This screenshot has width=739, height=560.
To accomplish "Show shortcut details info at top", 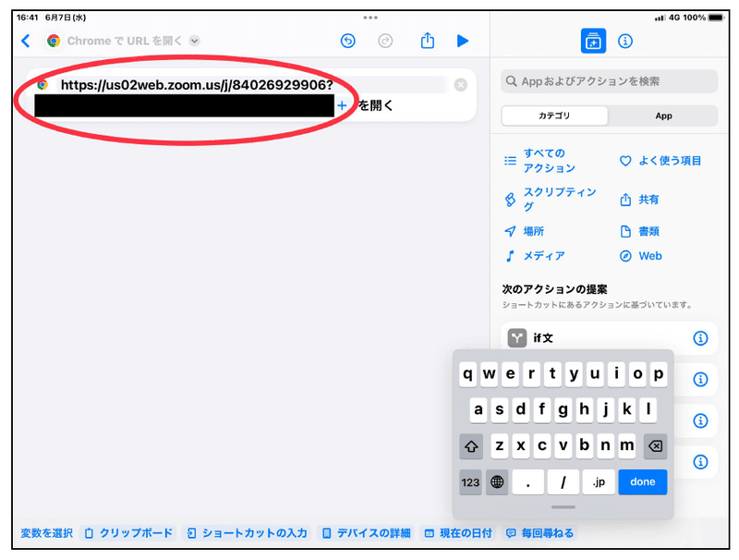I will click(625, 41).
